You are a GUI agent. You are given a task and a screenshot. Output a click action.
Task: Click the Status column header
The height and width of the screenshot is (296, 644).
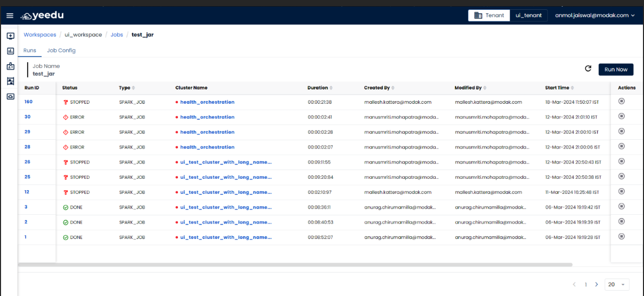pyautogui.click(x=70, y=88)
